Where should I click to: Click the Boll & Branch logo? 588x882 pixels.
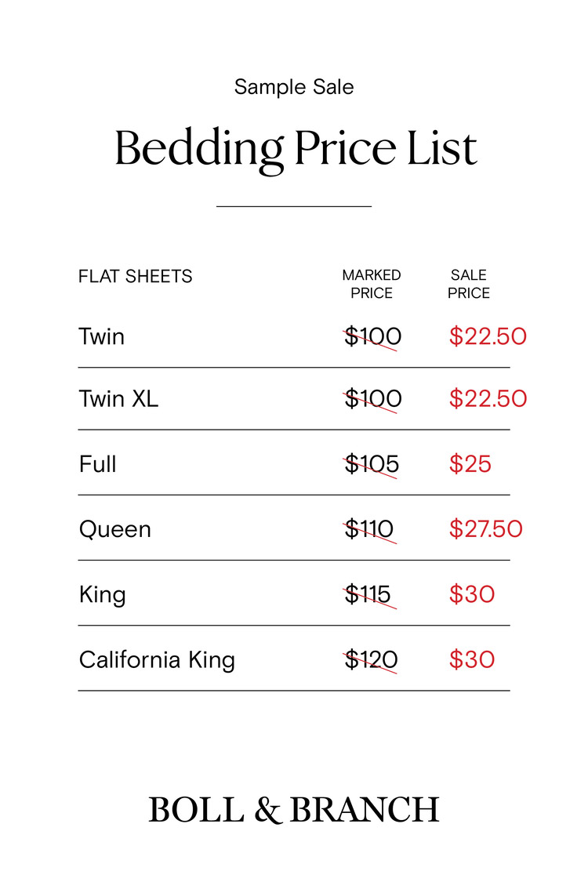pos(294,810)
